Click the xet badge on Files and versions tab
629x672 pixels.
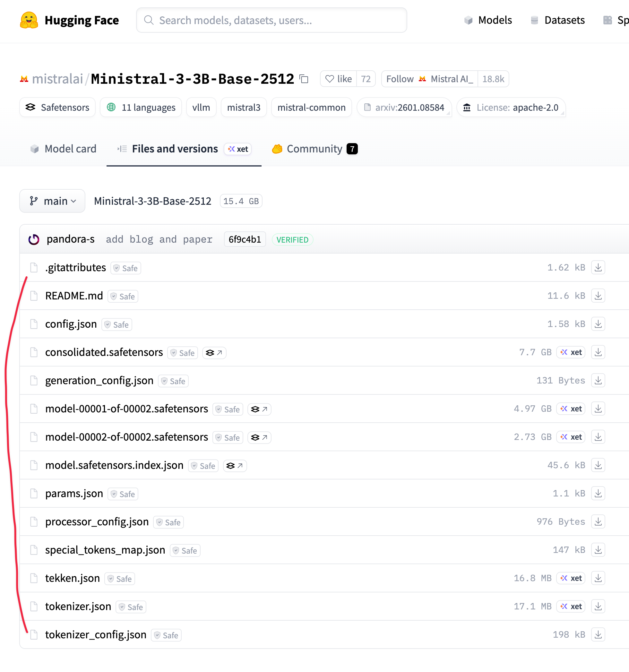coord(238,149)
